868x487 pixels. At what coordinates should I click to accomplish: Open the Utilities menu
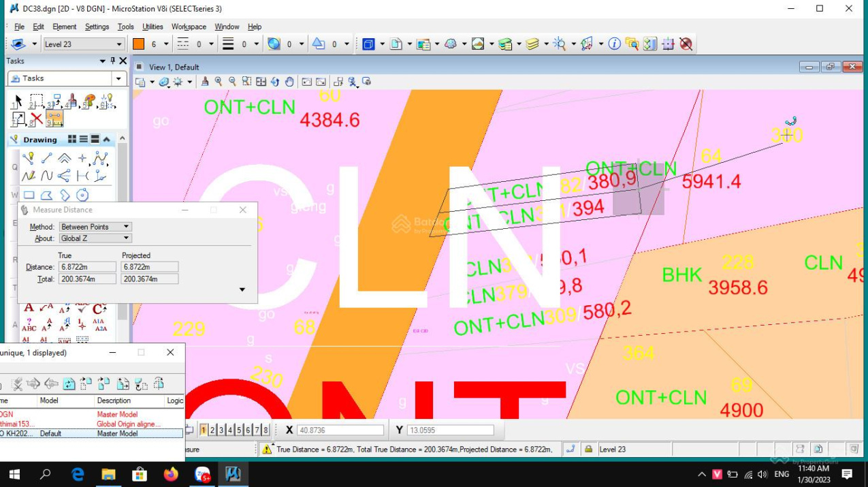152,27
